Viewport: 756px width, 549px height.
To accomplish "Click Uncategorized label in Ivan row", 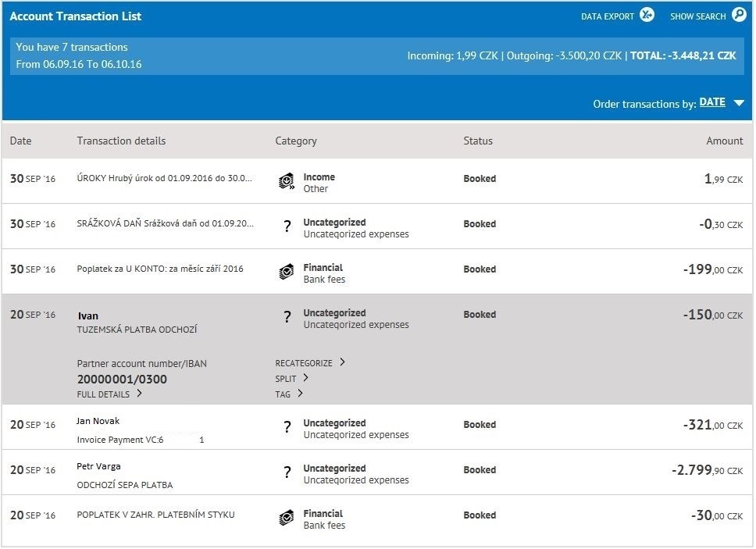I will 334,313.
